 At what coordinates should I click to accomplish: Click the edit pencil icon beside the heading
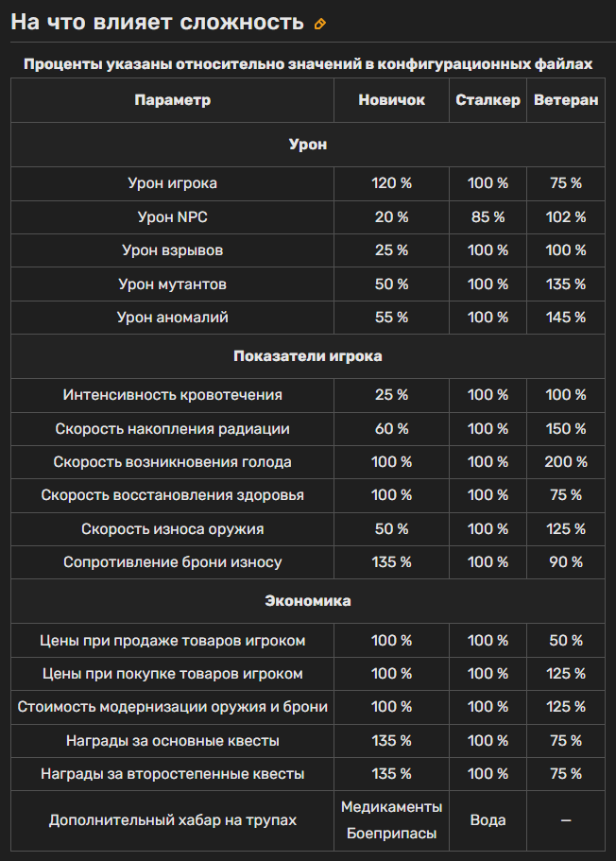[x=320, y=24]
